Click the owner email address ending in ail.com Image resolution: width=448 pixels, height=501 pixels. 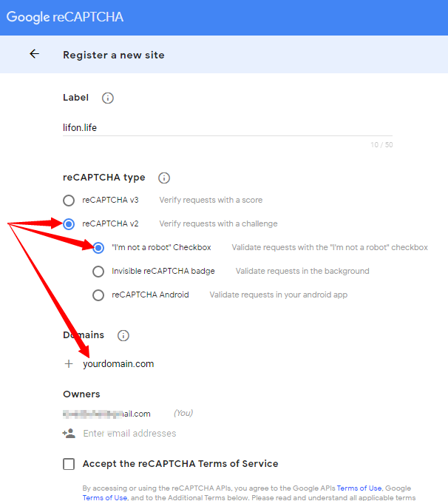[x=106, y=414]
